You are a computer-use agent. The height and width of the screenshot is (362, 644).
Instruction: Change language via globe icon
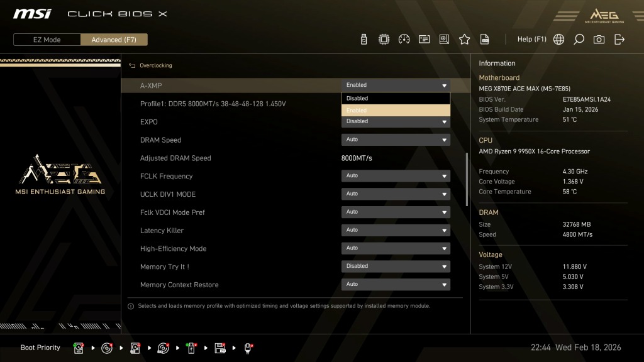click(558, 40)
